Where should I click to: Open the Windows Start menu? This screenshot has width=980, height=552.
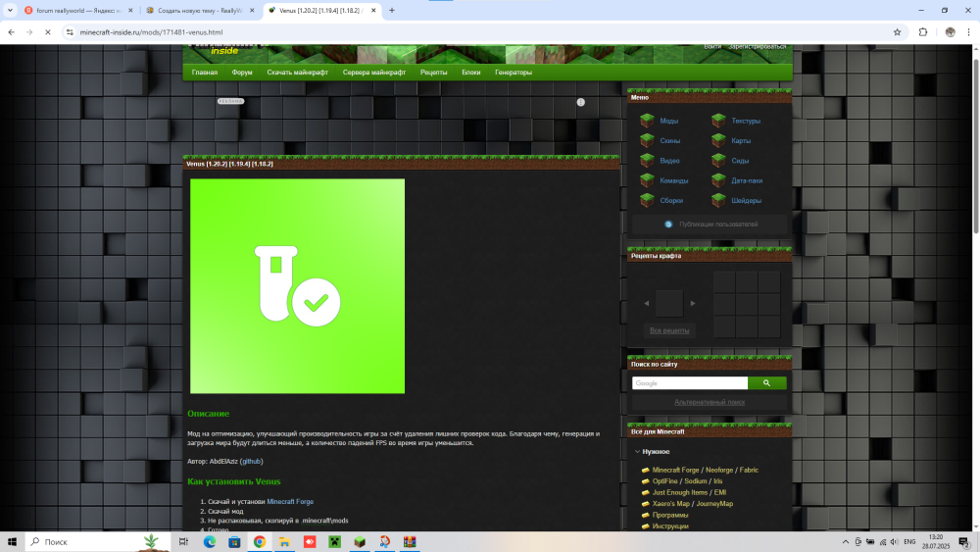point(12,542)
